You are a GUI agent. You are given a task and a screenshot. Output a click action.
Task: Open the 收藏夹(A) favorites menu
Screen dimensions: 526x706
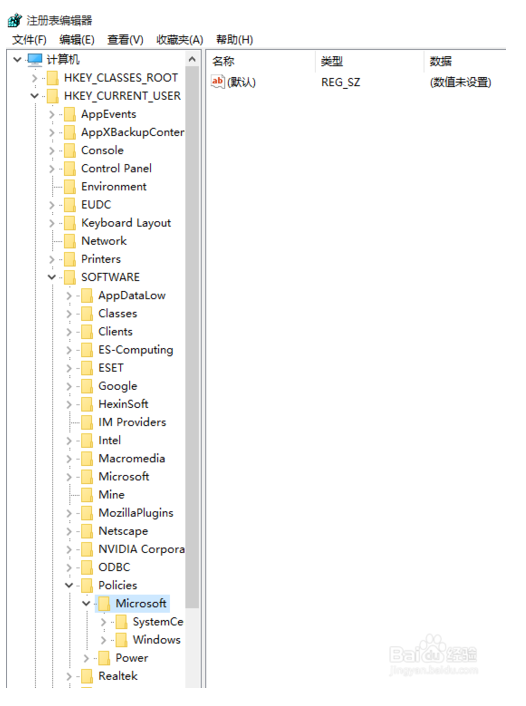[x=180, y=40]
